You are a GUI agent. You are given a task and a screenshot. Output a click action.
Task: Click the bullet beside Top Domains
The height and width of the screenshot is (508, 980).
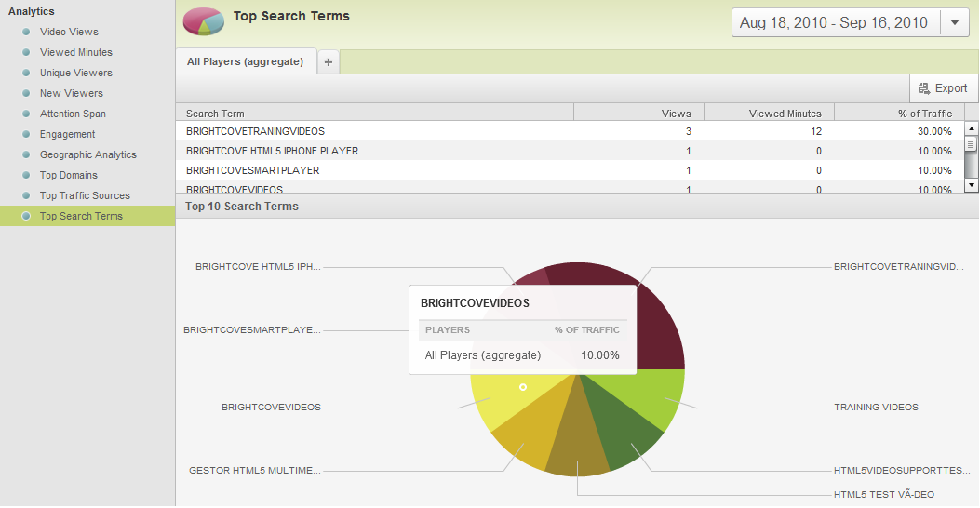coord(26,176)
